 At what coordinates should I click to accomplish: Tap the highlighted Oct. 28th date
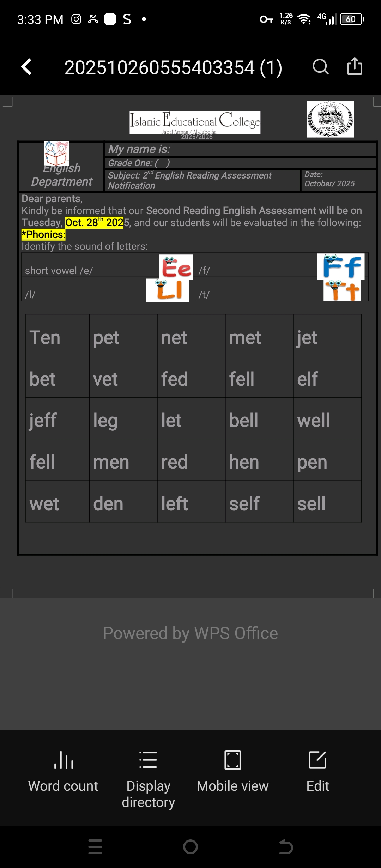point(94,223)
